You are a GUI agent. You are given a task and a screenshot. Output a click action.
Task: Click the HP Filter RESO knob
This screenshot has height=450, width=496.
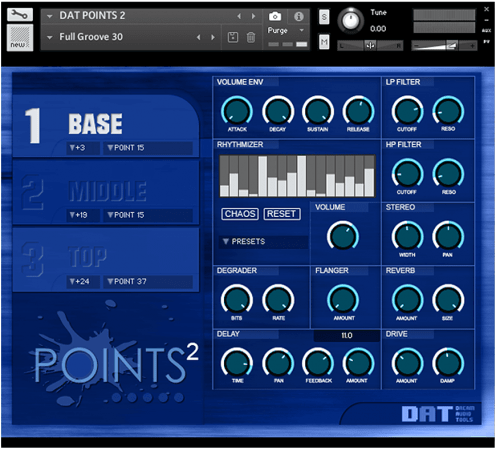[448, 174]
